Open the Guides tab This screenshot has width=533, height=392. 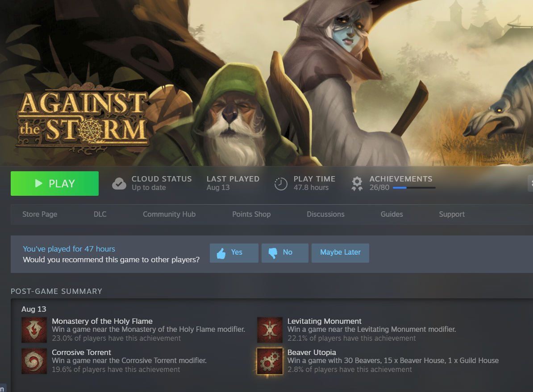[x=391, y=215]
